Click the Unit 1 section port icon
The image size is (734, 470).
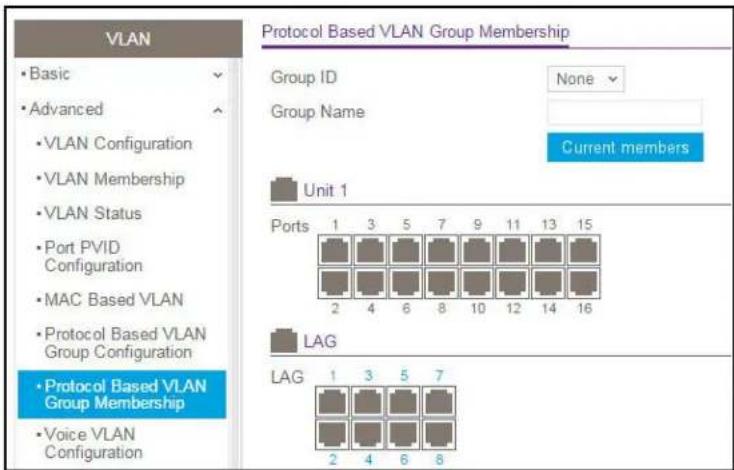tap(284, 190)
